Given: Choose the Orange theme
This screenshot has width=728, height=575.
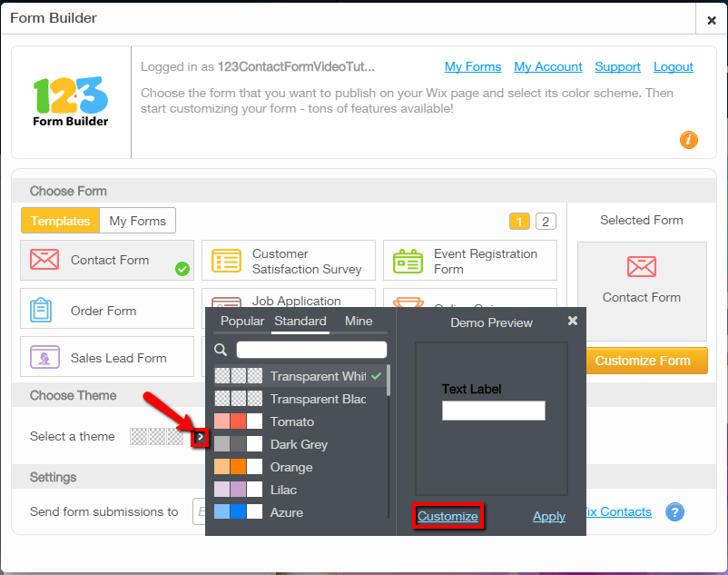Looking at the screenshot, I should [300, 467].
